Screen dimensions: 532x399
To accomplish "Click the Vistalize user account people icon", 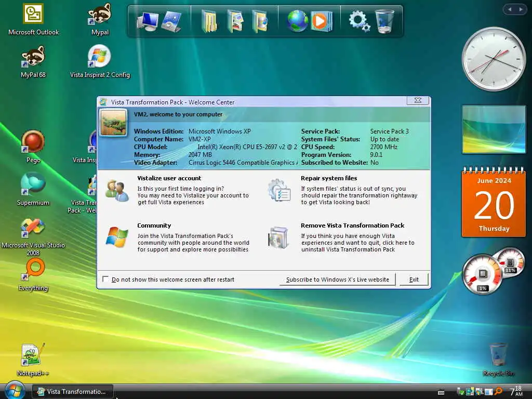I will point(117,190).
